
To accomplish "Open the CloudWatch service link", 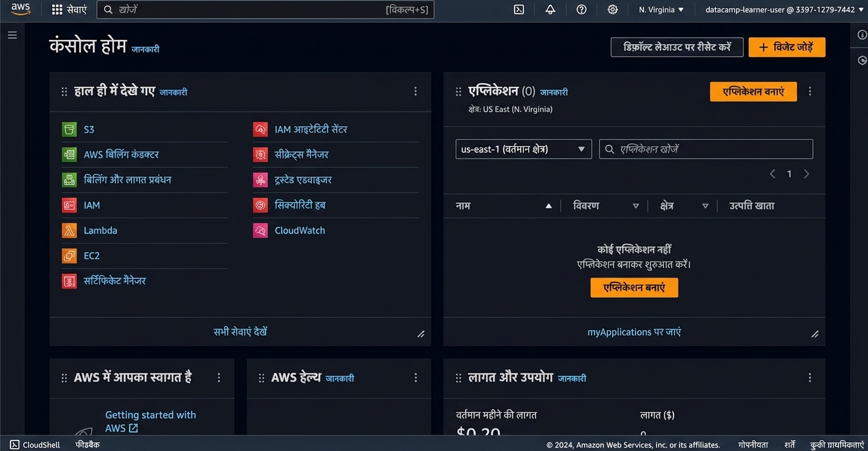I will (300, 230).
